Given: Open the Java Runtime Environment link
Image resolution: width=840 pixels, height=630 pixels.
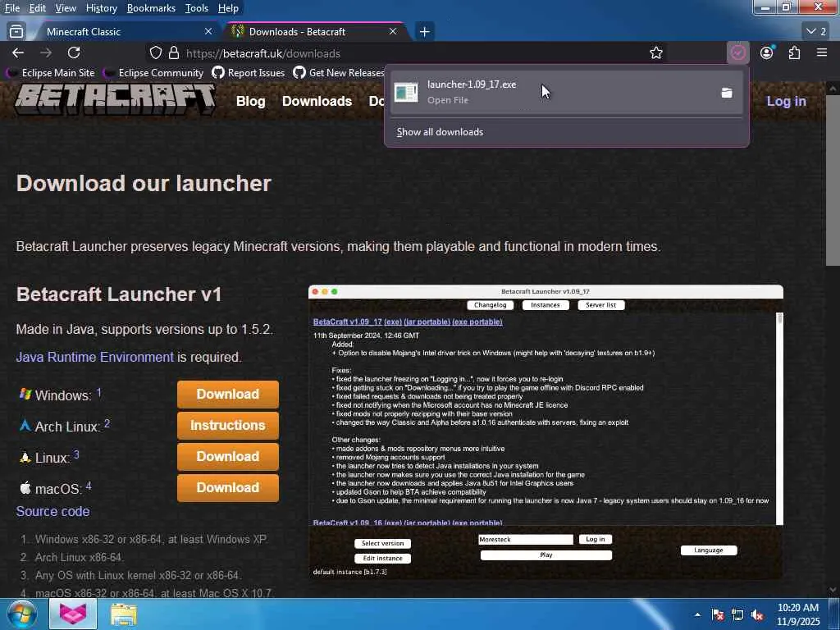Looking at the screenshot, I should [95, 357].
